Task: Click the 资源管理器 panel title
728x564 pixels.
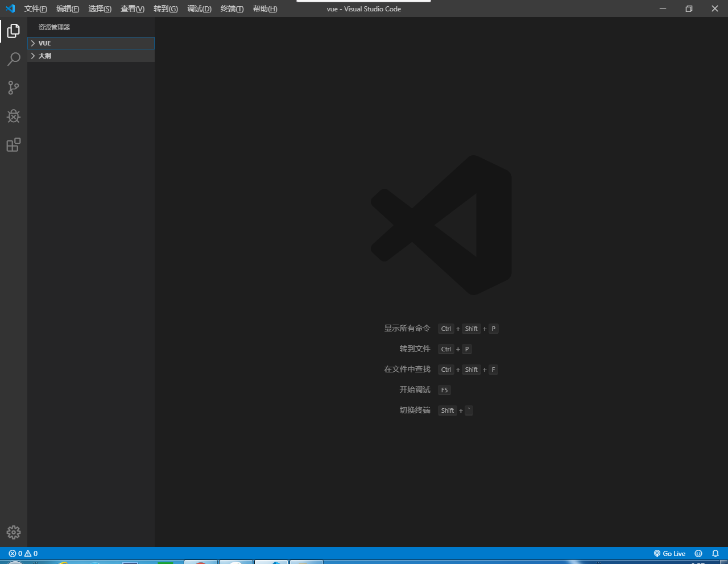Action: click(x=54, y=27)
